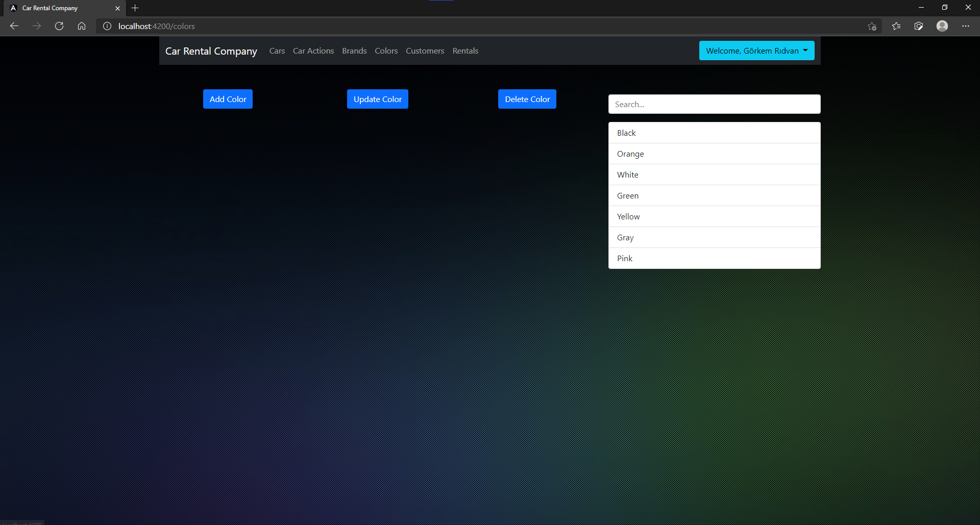Select Green in the color list
The width and height of the screenshot is (980, 525).
715,195
